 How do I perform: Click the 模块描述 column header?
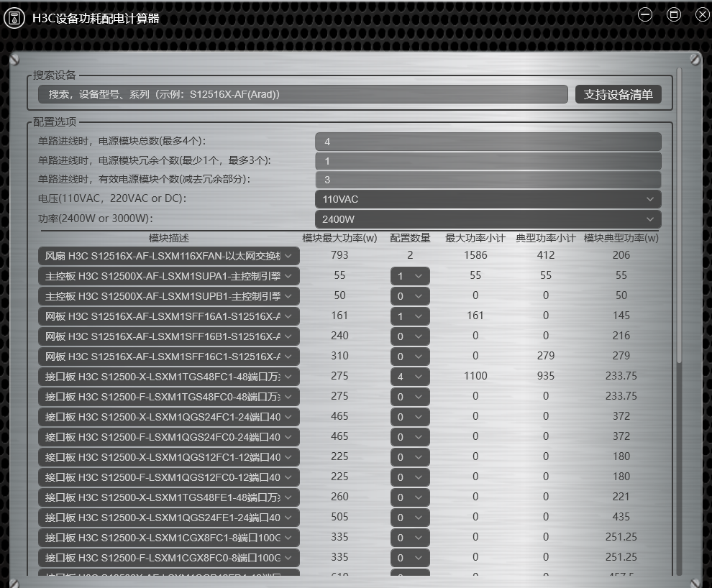[x=168, y=238]
